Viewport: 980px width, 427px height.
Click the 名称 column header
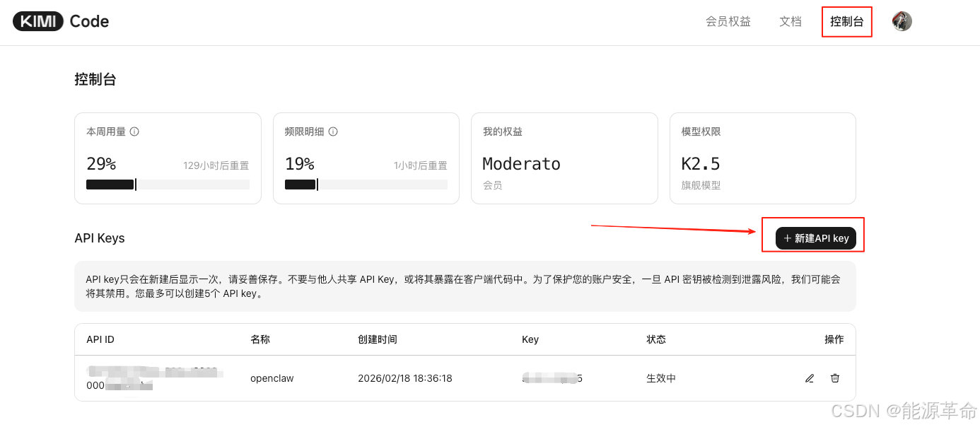[x=260, y=339]
